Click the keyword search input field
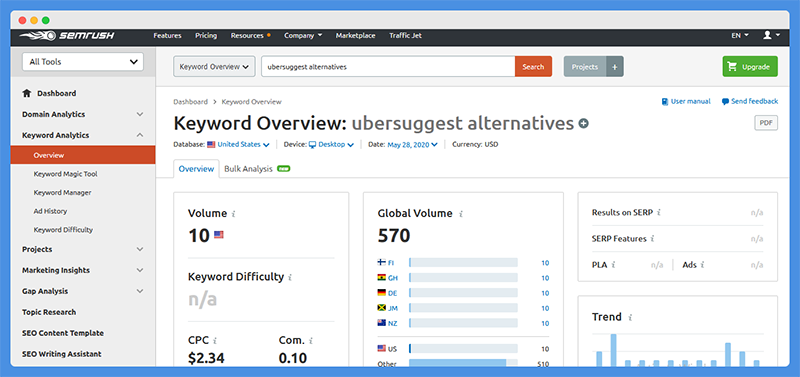Screen dimensions: 800x377 point(388,67)
